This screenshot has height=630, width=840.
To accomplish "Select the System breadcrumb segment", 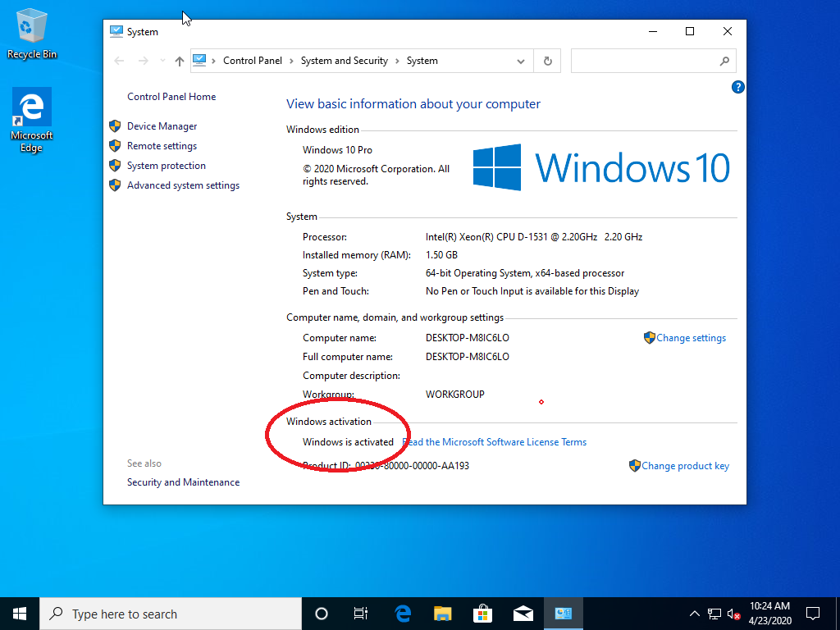I will [x=422, y=61].
